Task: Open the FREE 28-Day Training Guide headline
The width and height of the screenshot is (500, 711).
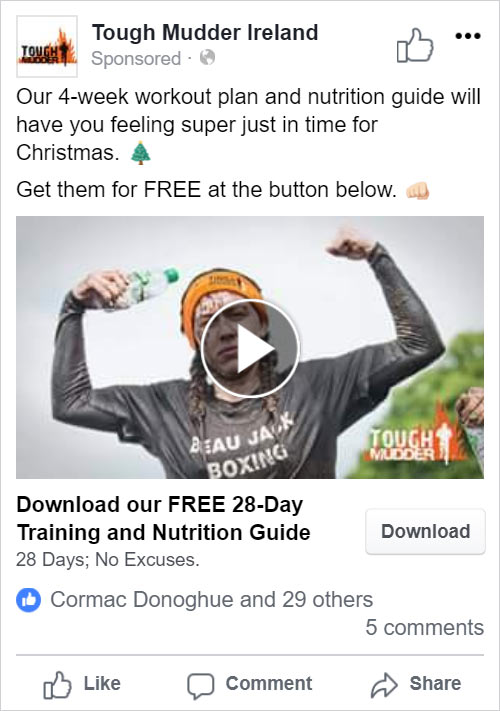Action: point(163,518)
